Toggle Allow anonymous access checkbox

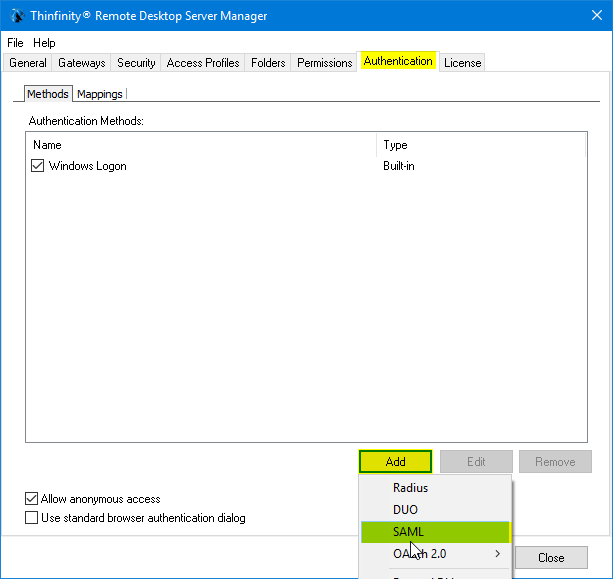(x=32, y=499)
